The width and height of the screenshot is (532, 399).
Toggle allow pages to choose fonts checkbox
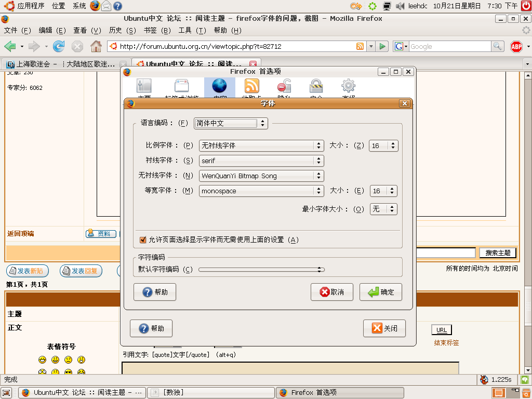143,240
